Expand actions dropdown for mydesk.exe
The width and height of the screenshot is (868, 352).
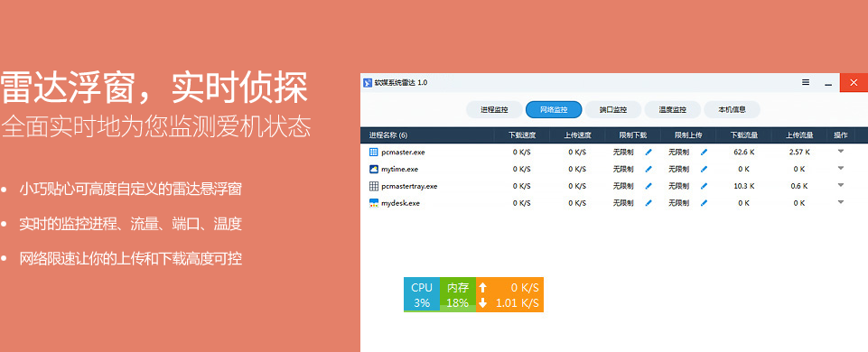pyautogui.click(x=841, y=202)
